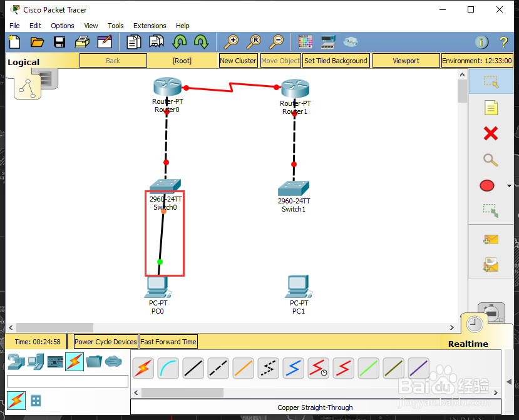Select the Network Devices category
The image size is (519, 420).
[x=16, y=362]
